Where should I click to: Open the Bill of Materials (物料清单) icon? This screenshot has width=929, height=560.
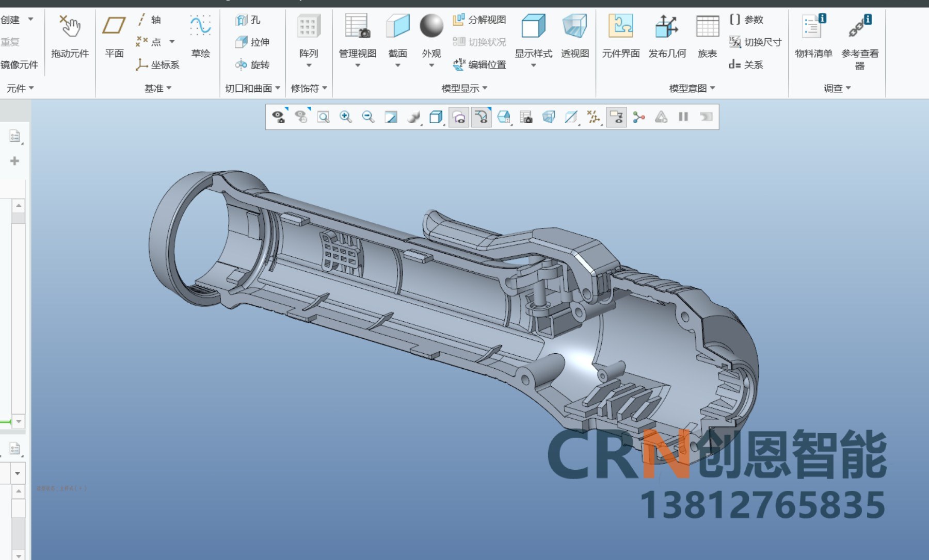click(x=813, y=36)
